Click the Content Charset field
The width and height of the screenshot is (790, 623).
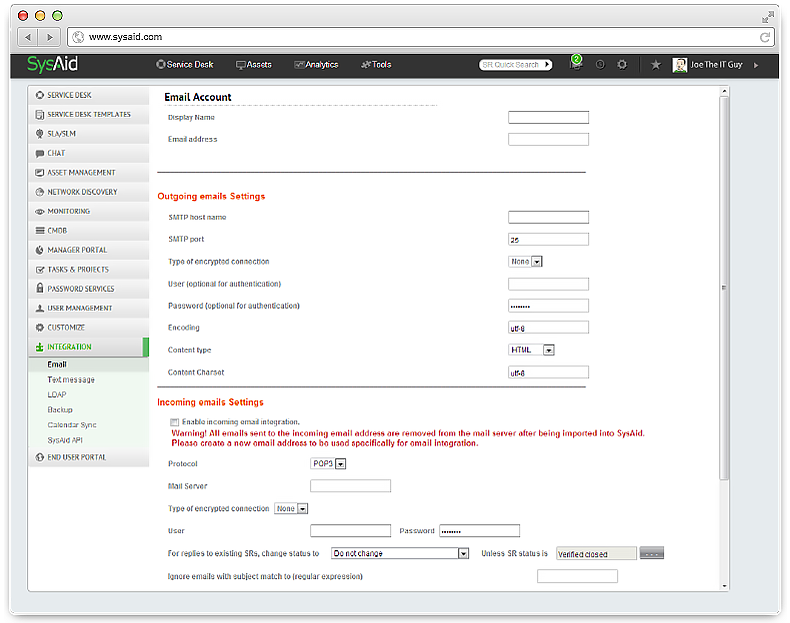click(548, 372)
